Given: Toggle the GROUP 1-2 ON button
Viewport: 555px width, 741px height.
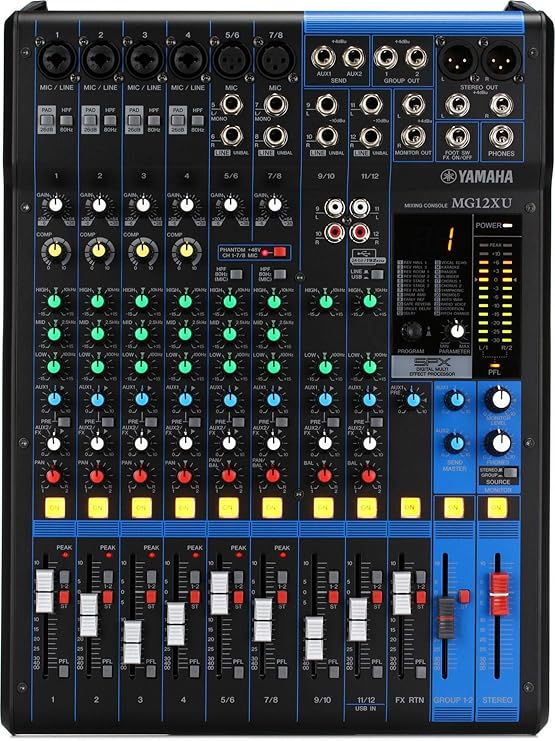Looking at the screenshot, I should [x=453, y=508].
